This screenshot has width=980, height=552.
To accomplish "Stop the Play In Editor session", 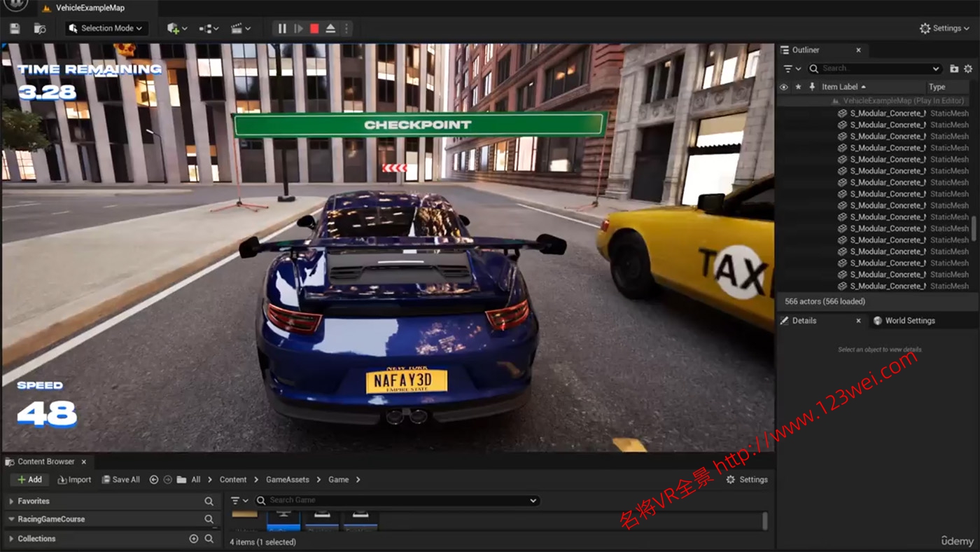I will [314, 29].
